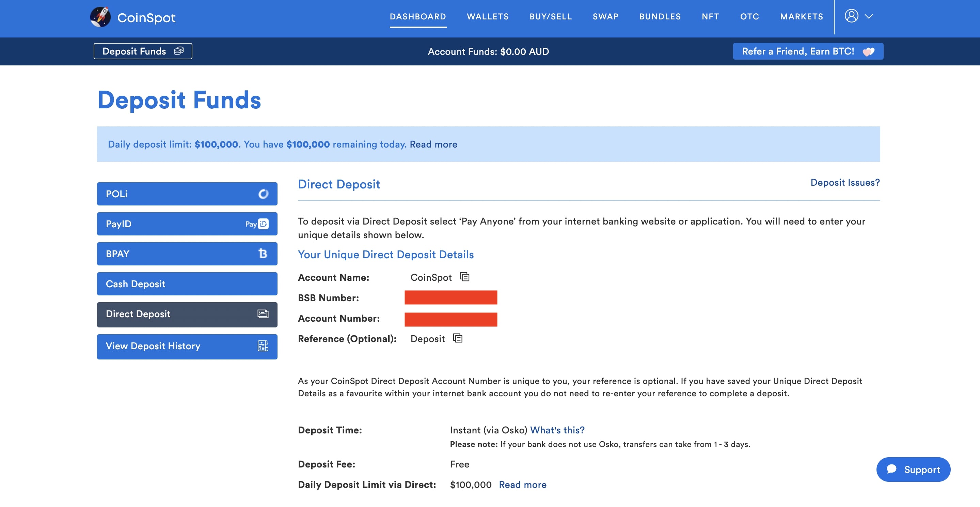The height and width of the screenshot is (507, 980).
Task: Select the PayID deposit method
Action: click(187, 224)
